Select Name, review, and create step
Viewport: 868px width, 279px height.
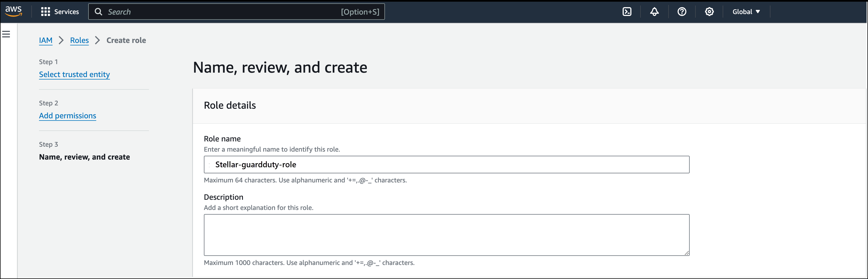click(x=84, y=157)
